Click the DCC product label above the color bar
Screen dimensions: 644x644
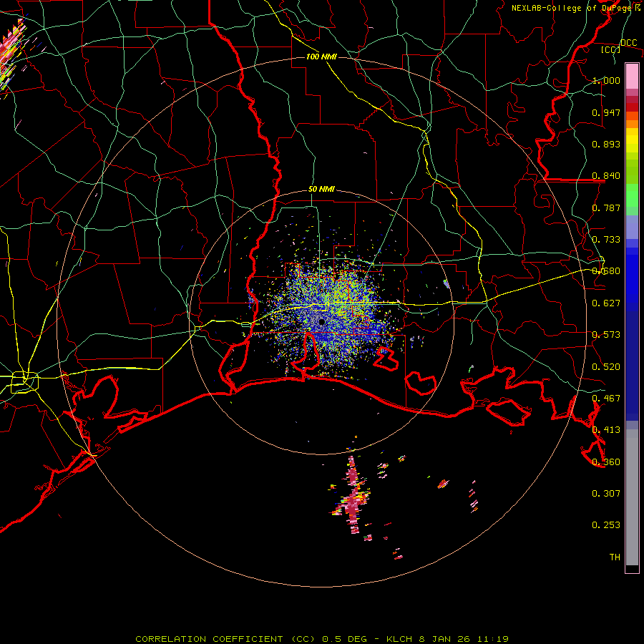628,43
